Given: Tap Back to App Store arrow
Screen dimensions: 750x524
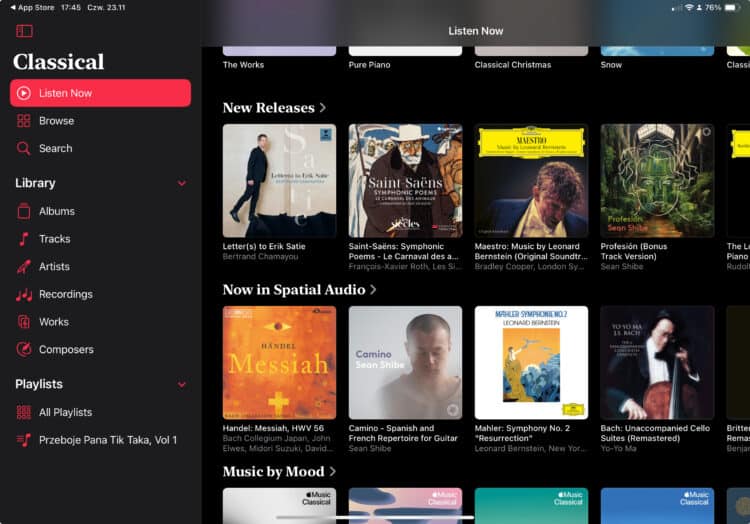Looking at the screenshot, I should 13,8.
